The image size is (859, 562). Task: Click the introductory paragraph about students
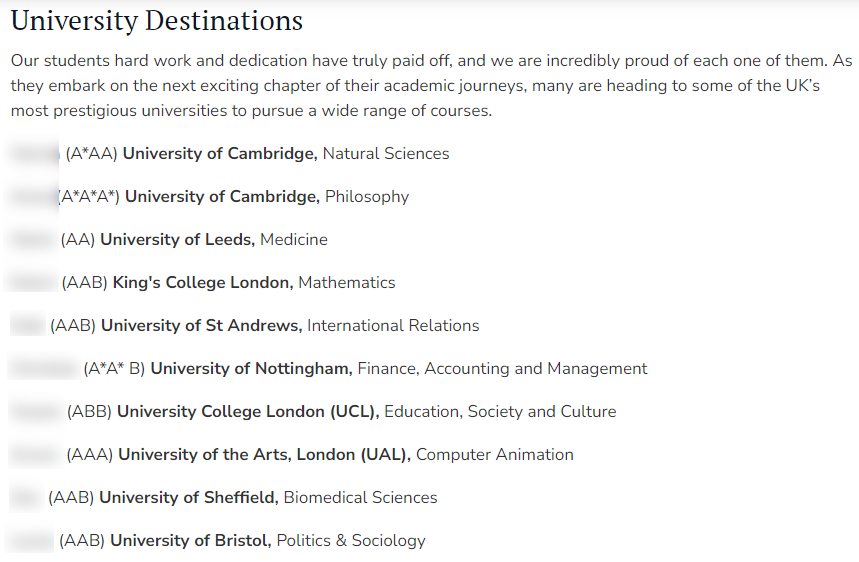click(431, 85)
